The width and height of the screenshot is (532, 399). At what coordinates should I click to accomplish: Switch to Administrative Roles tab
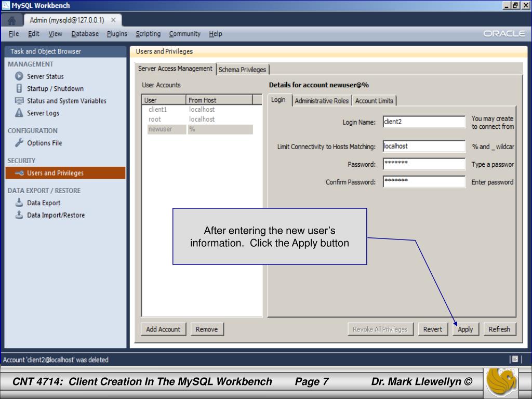tap(322, 101)
